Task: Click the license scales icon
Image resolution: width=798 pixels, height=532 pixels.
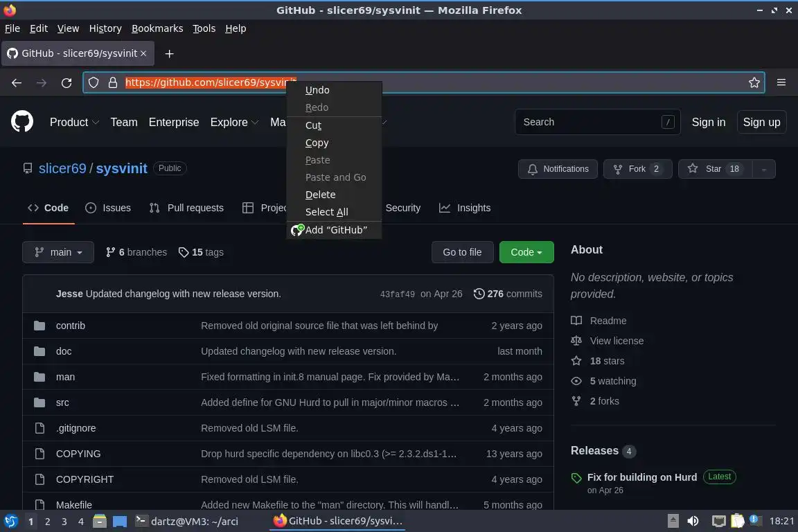Action: click(576, 341)
